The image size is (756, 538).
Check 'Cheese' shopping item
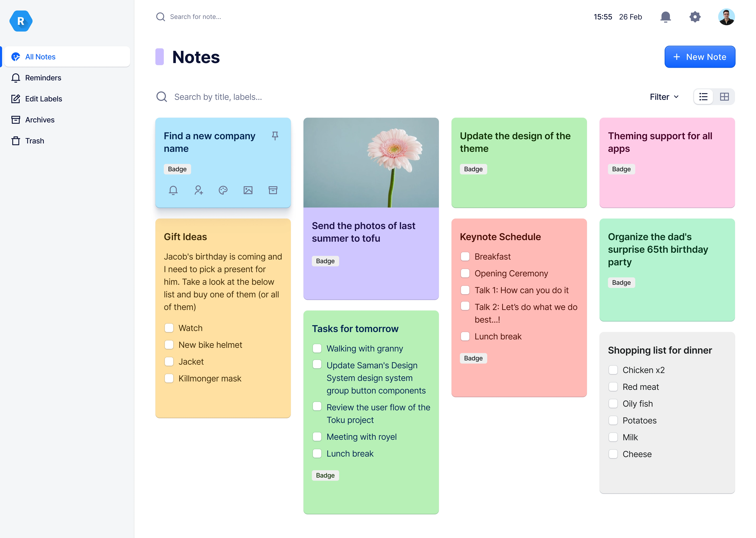tap(613, 454)
